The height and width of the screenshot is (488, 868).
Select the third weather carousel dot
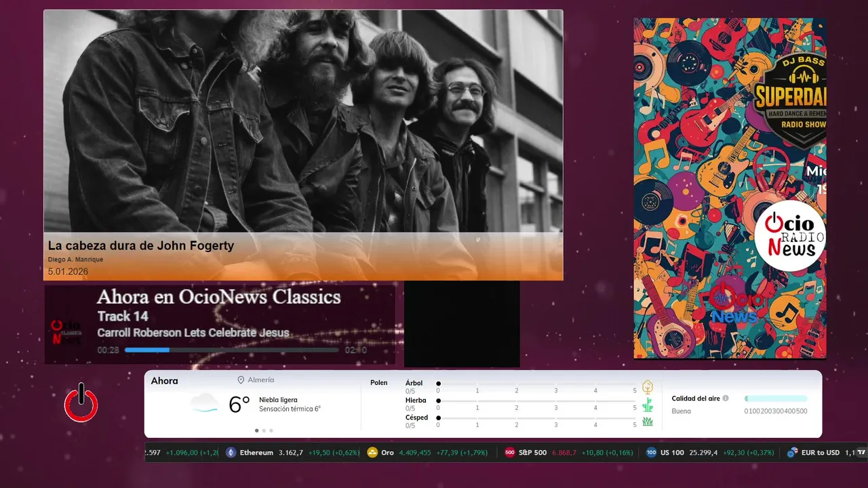[271, 430]
